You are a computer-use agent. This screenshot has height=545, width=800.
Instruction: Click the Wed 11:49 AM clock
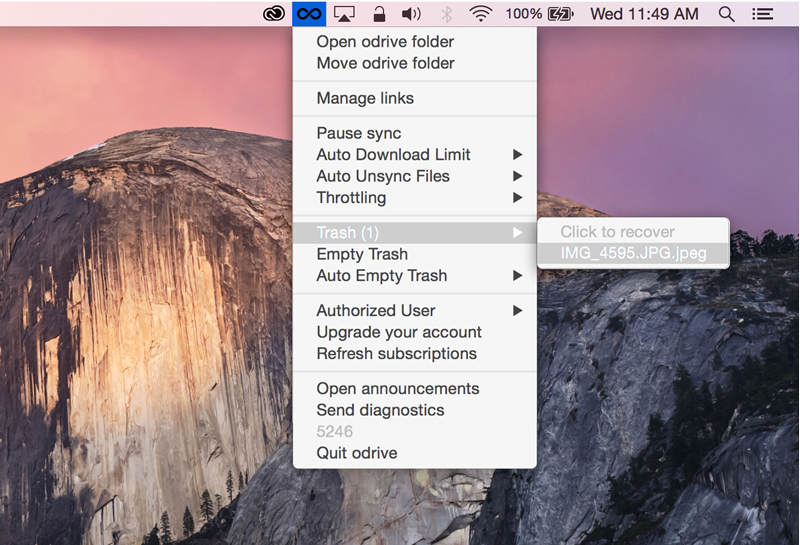(644, 14)
